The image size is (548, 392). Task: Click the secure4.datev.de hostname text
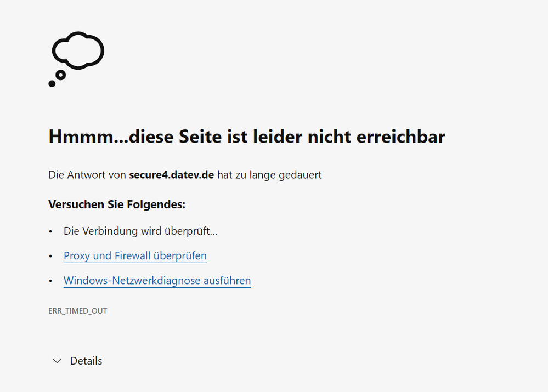(171, 175)
